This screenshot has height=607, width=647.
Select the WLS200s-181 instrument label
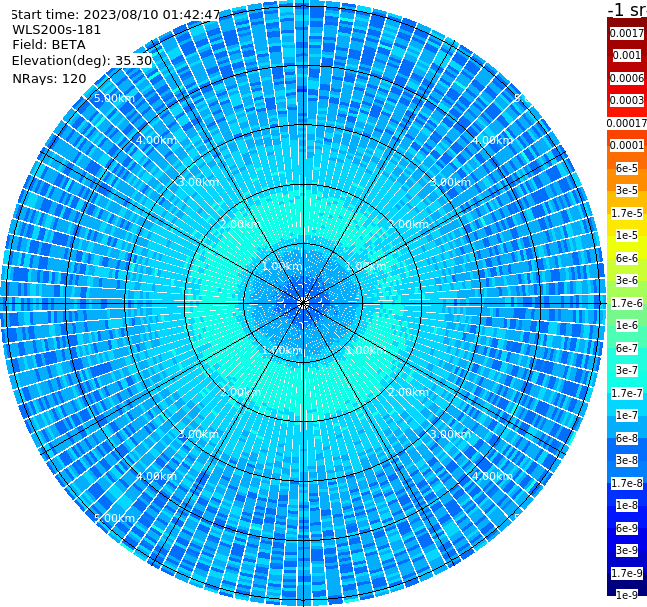pyautogui.click(x=57, y=30)
